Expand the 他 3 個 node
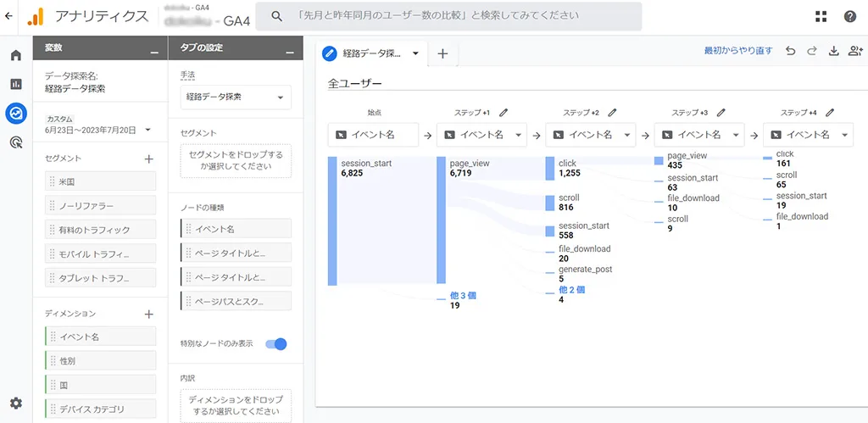The height and width of the screenshot is (423, 868). [x=463, y=295]
